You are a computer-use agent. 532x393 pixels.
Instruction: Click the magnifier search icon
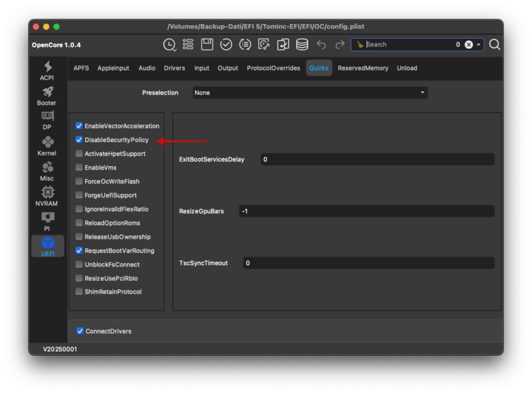495,45
